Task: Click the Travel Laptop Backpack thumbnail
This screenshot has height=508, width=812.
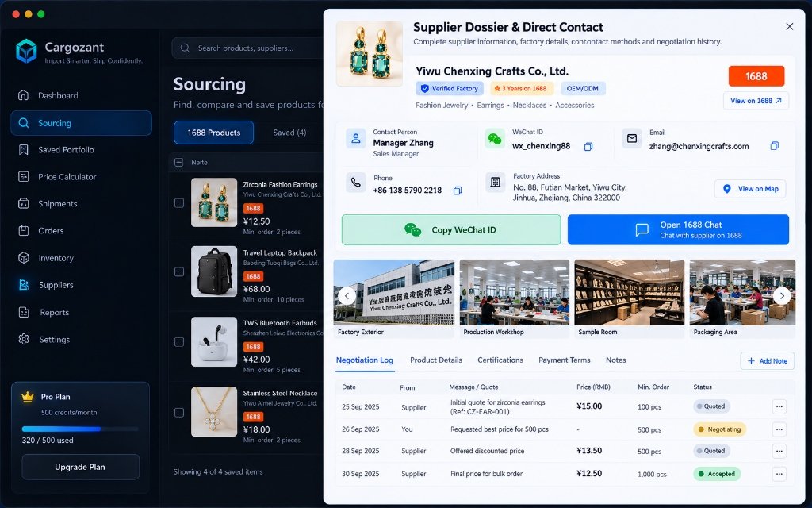Action: pyautogui.click(x=214, y=271)
